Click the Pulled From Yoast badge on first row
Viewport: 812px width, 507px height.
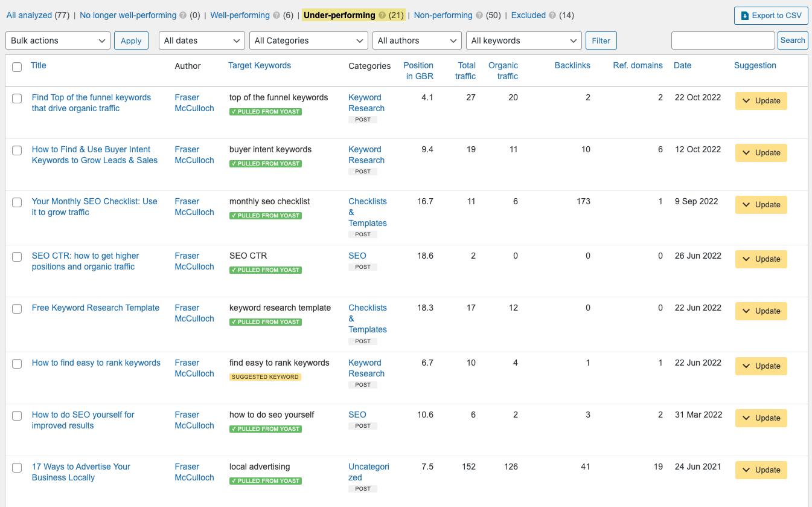point(265,111)
